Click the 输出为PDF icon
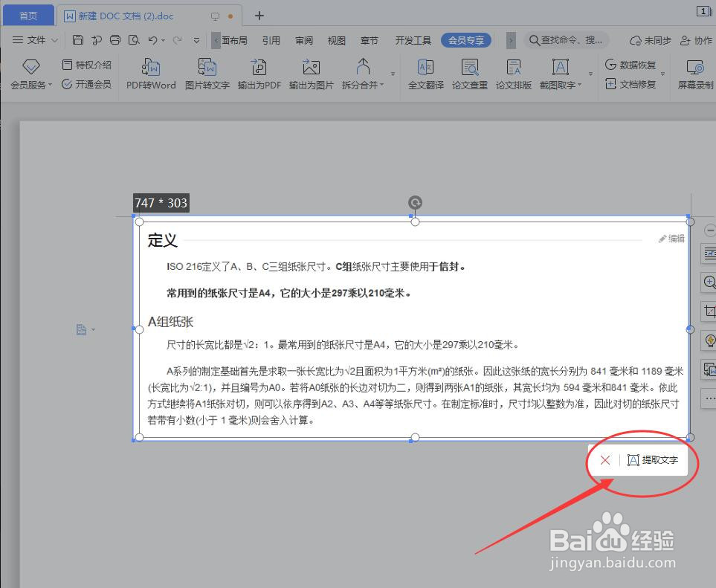This screenshot has height=588, width=716. pos(259,74)
